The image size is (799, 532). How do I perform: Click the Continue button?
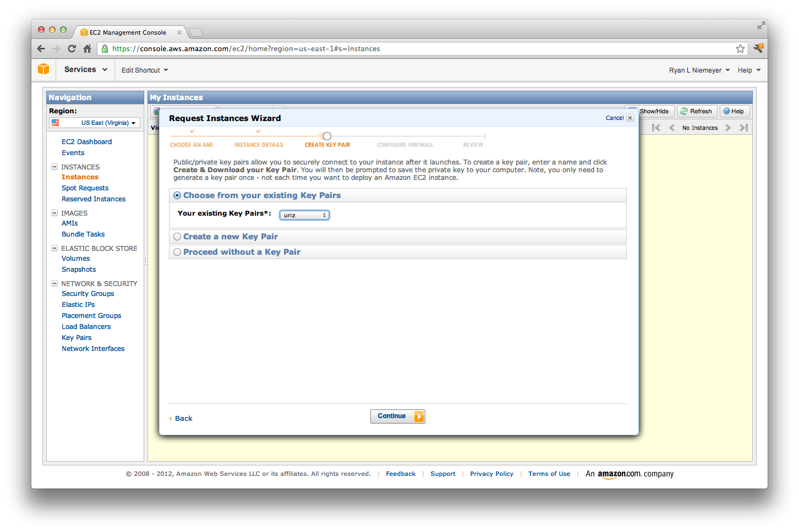tap(397, 416)
